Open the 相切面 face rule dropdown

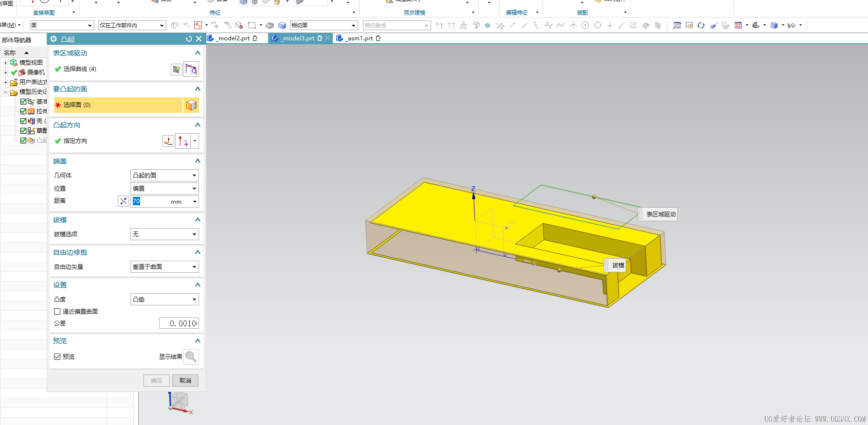click(324, 25)
